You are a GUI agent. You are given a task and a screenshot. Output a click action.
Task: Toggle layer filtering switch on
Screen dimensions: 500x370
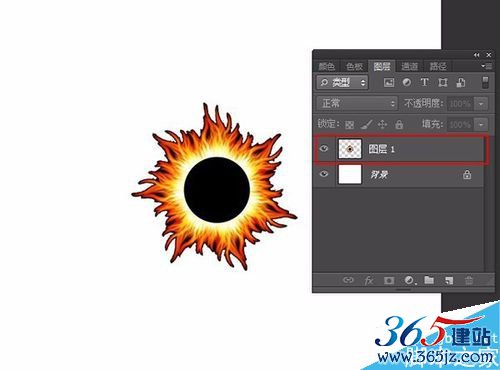pos(485,82)
